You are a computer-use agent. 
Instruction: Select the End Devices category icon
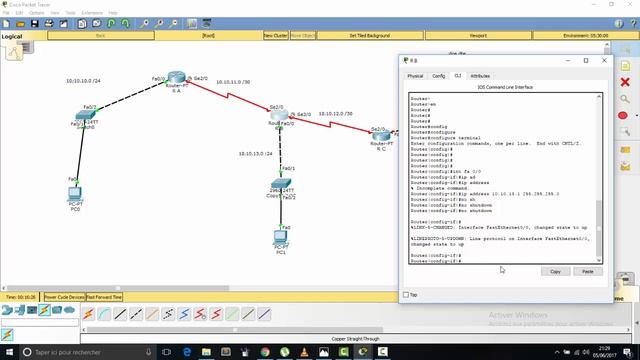point(20,310)
